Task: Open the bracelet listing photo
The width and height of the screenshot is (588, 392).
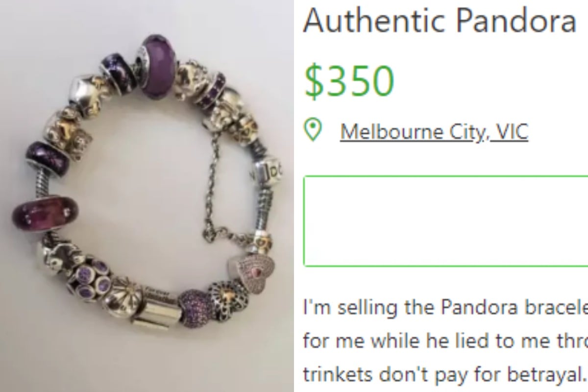Action: pos(147,196)
